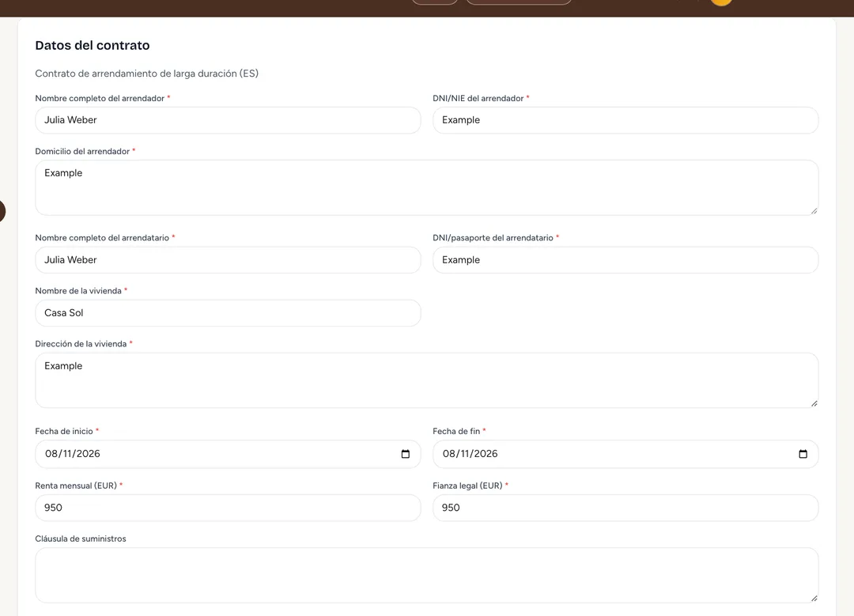This screenshot has width=854, height=616.
Task: Click into the Dirección de la vivienda text area
Action: [x=427, y=380]
